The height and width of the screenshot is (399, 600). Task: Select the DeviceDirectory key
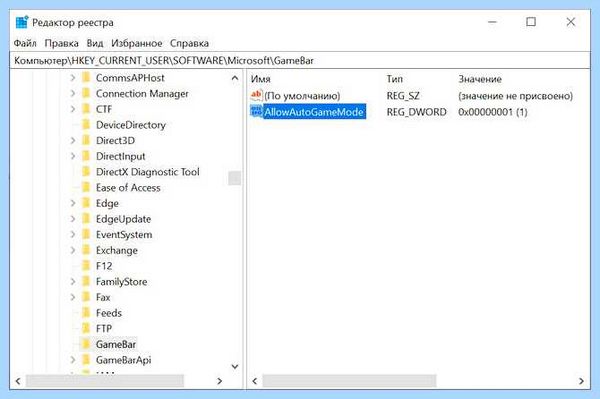(x=130, y=125)
